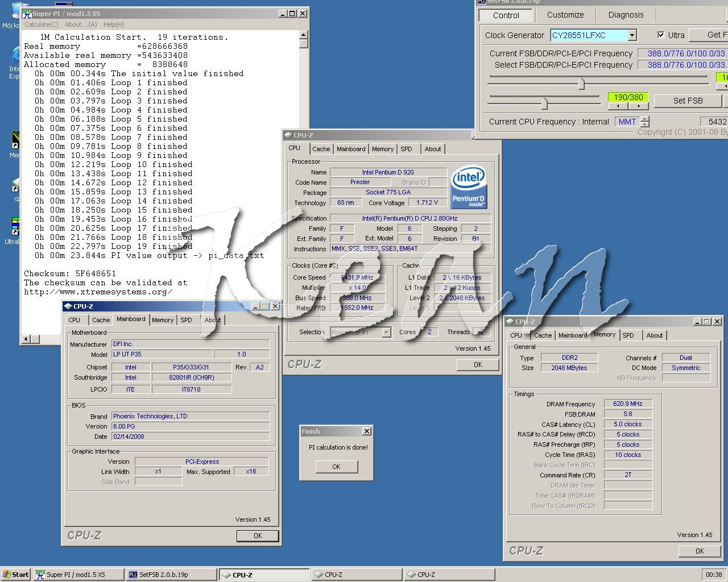Click the Core Voltage 1.712 V value
The image size is (728, 582).
click(x=427, y=202)
